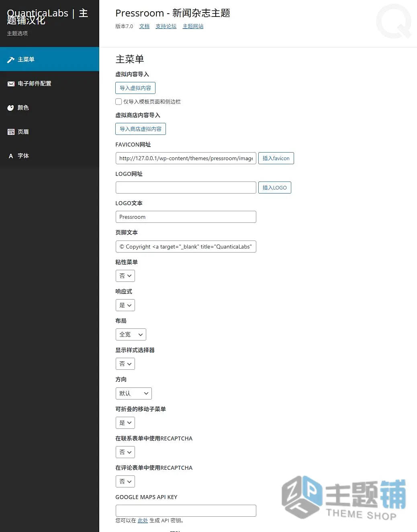Click the wrench icon beside 主菜单
Screen dimensions: 417x532
(11, 59)
